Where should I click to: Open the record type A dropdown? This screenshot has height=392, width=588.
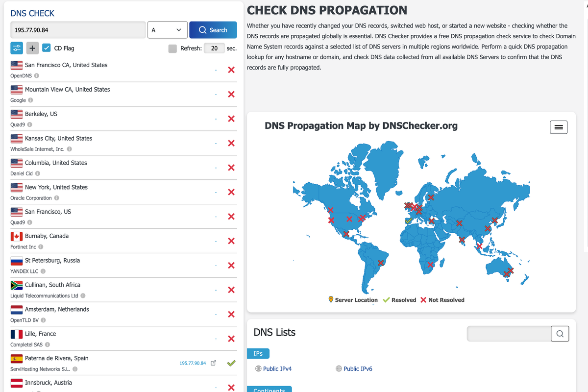(167, 30)
